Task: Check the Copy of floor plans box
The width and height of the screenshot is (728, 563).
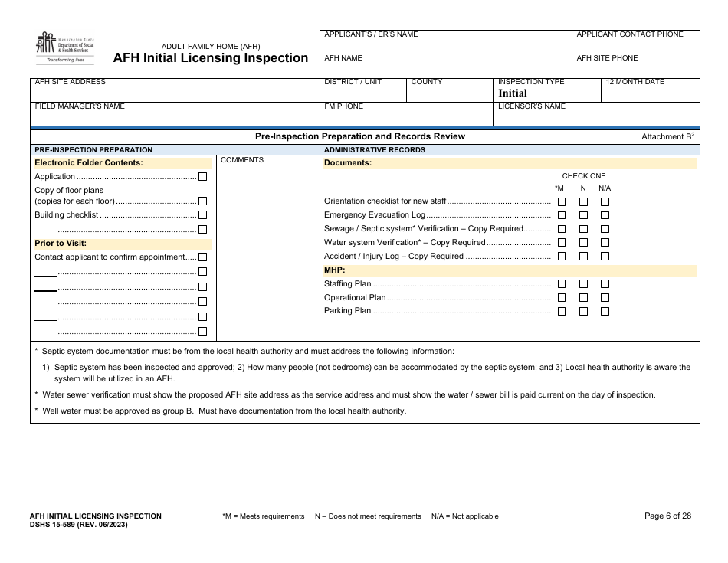Action: coord(203,201)
